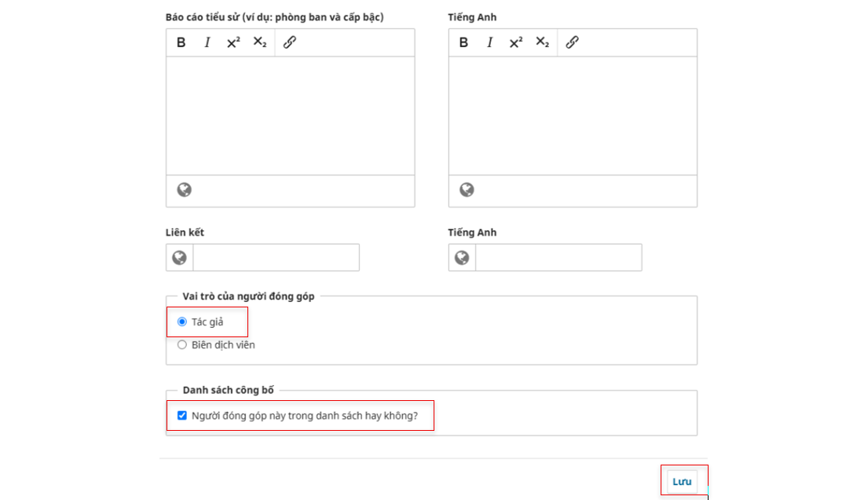Click the Tiếng Anh link URL field
This screenshot has width=868, height=500.
pos(558,257)
